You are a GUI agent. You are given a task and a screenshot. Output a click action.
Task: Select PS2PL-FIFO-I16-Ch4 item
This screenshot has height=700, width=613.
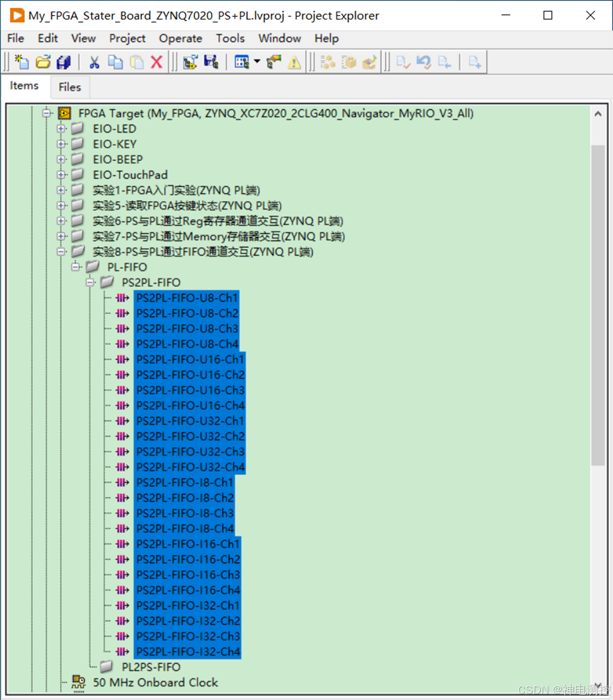pyautogui.click(x=188, y=590)
